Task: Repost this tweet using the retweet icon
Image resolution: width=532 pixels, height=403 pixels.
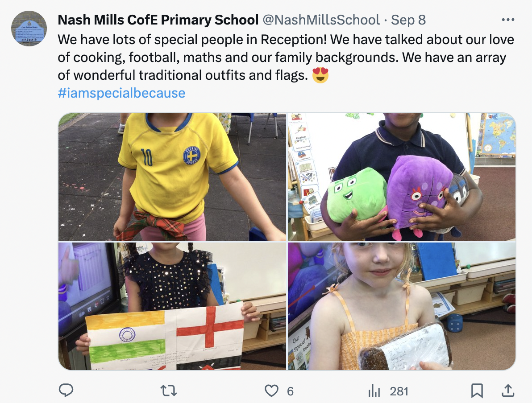Action: point(169,391)
